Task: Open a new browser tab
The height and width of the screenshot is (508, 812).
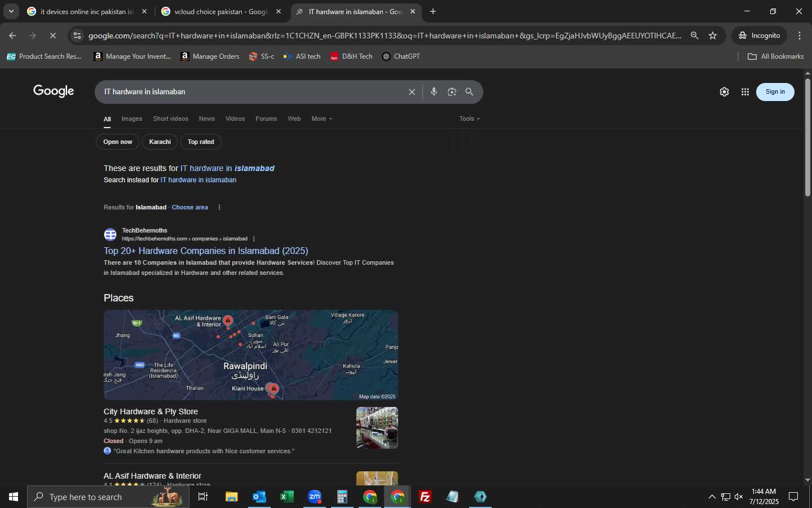Action: [433, 11]
